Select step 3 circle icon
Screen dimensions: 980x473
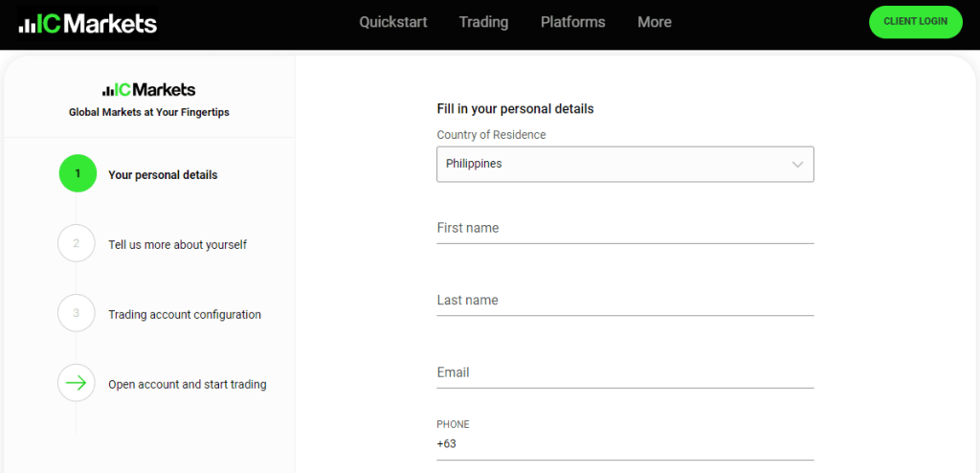click(77, 313)
